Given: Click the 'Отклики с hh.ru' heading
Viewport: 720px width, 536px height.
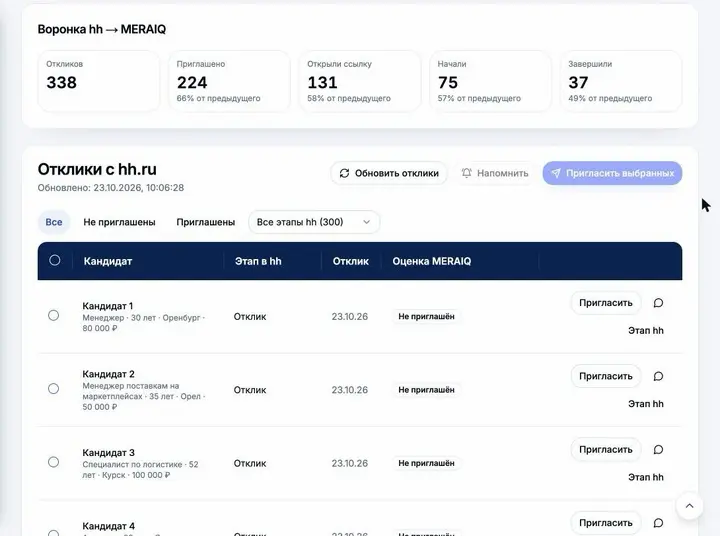Looking at the screenshot, I should [x=97, y=169].
